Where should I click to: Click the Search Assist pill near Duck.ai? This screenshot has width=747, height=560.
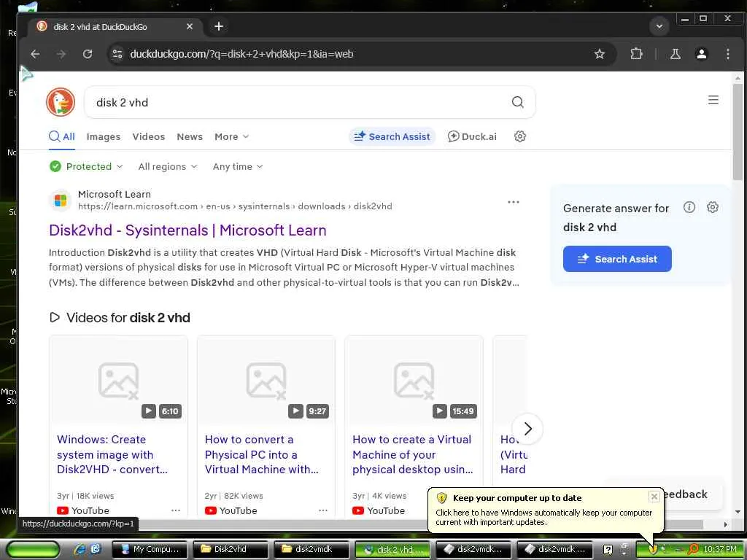(392, 136)
